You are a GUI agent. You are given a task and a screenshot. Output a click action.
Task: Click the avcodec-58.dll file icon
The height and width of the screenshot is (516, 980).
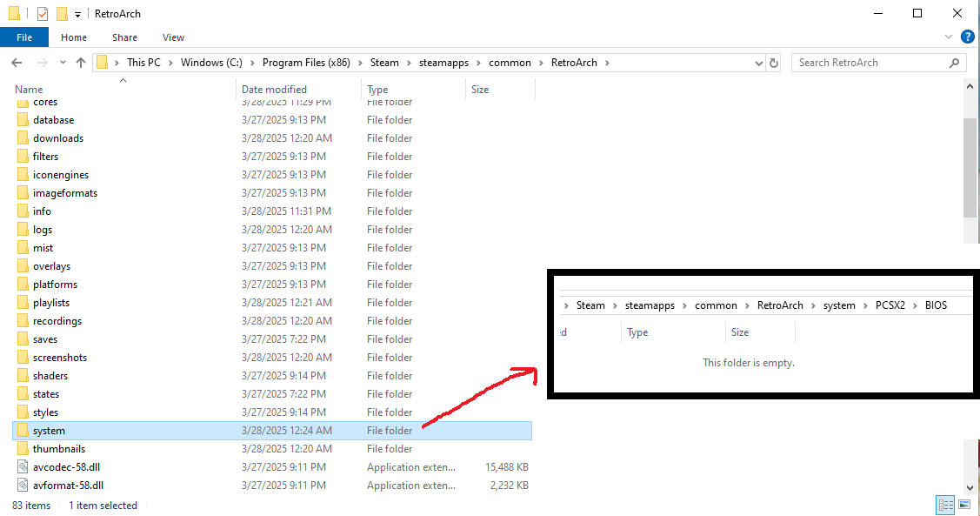(x=23, y=466)
